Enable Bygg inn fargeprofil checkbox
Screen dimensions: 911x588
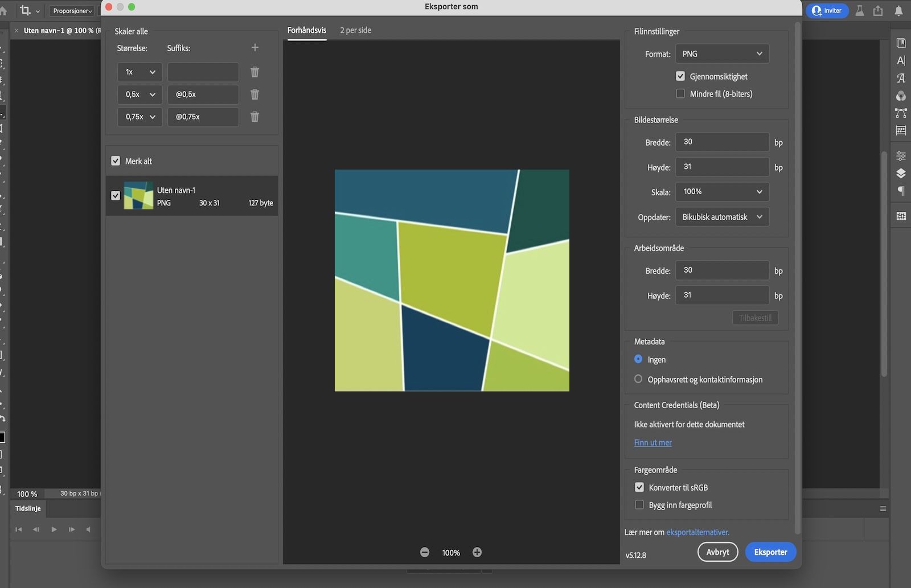(x=639, y=505)
